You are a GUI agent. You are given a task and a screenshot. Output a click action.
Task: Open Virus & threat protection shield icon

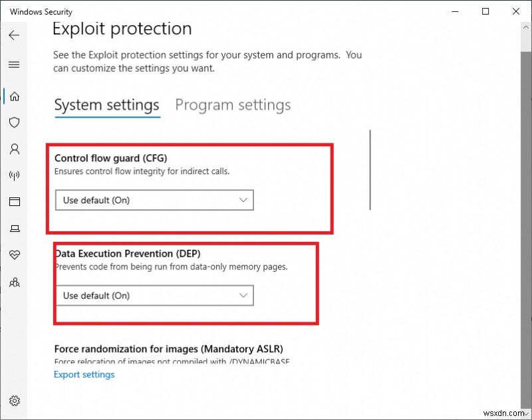(14, 123)
